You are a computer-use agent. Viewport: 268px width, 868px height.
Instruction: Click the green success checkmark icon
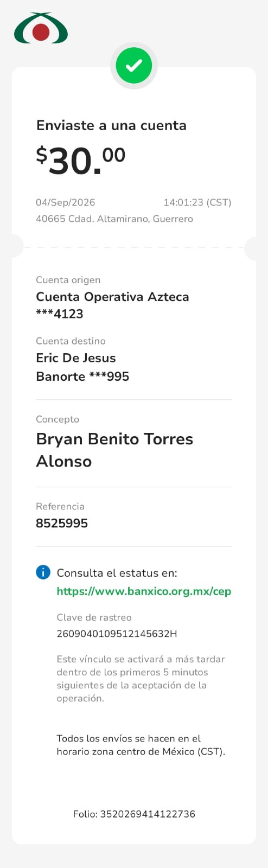(134, 66)
